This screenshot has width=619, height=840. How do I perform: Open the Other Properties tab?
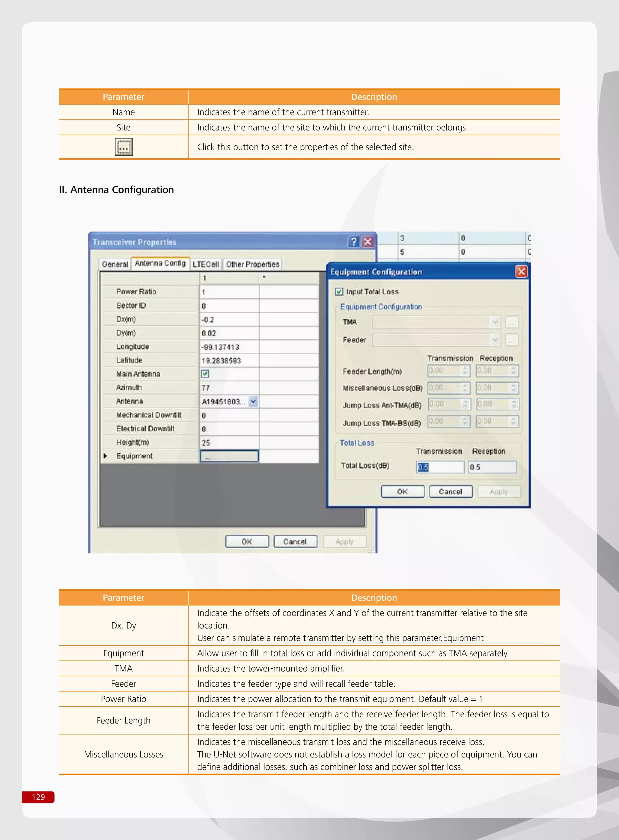pyautogui.click(x=253, y=264)
